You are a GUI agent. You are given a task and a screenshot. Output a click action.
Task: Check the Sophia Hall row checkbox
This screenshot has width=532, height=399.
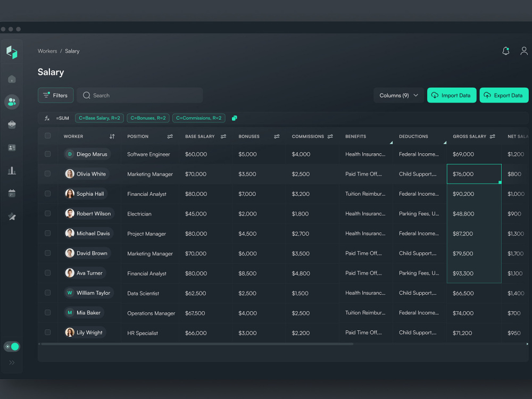tap(47, 194)
